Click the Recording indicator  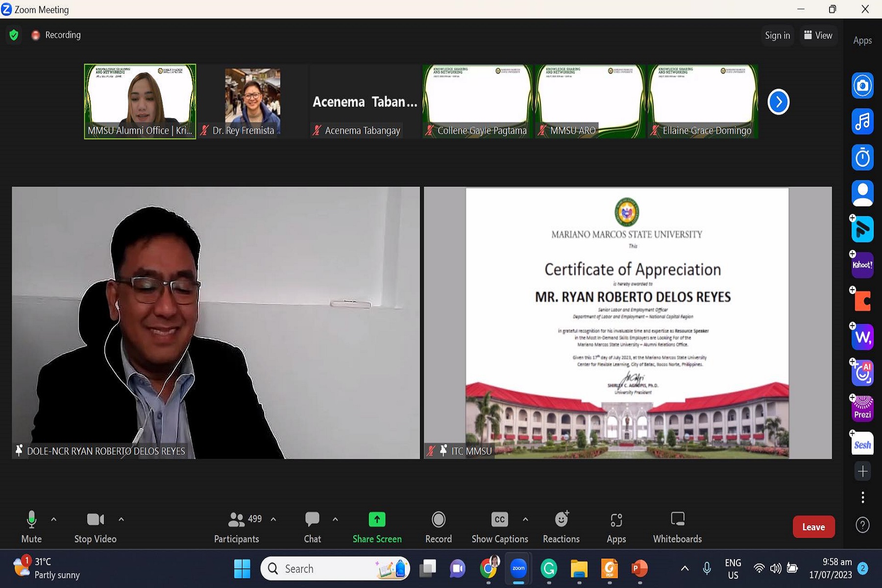56,35
